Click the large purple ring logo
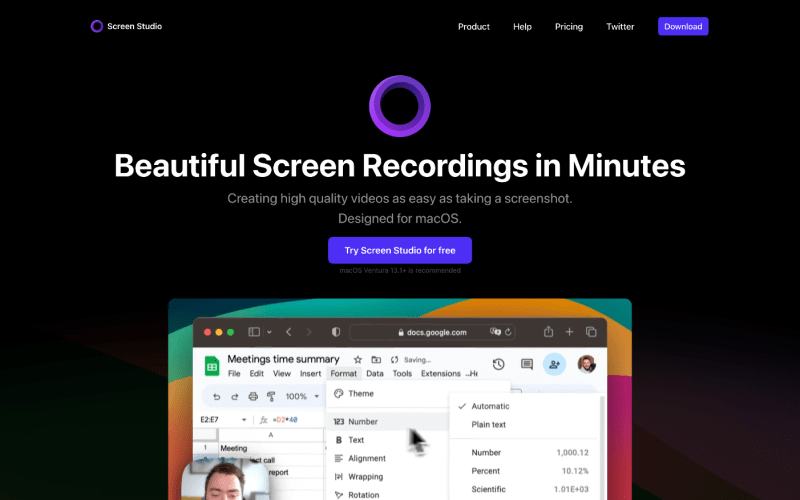 coord(399,106)
